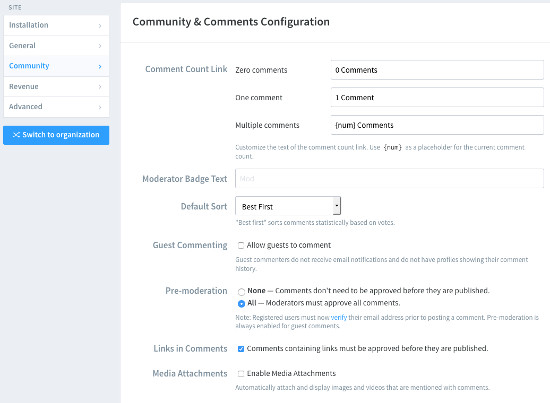Viewport: 550px width, 403px height.
Task: Click chevron arrow beside Revenue
Action: point(100,87)
